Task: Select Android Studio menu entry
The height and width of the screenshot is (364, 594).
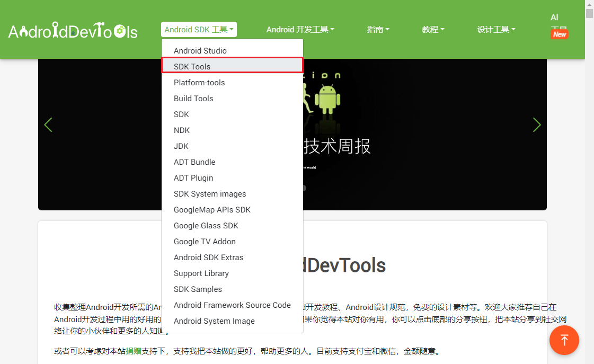Action: pyautogui.click(x=232, y=51)
